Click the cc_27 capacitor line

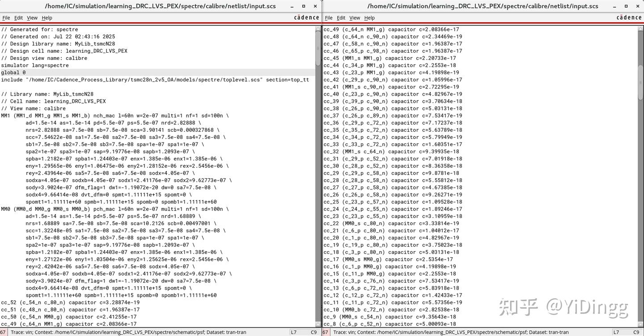point(393,188)
